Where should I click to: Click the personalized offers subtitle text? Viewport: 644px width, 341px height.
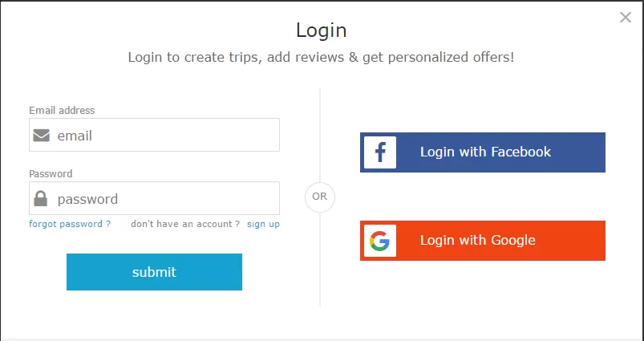click(321, 57)
